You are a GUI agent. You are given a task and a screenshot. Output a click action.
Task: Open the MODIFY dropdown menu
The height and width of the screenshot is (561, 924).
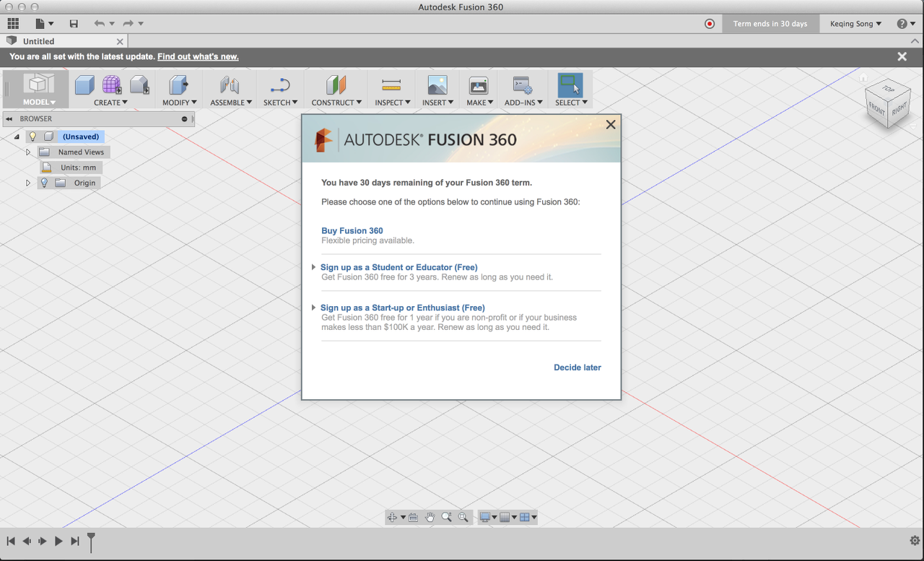pos(180,103)
